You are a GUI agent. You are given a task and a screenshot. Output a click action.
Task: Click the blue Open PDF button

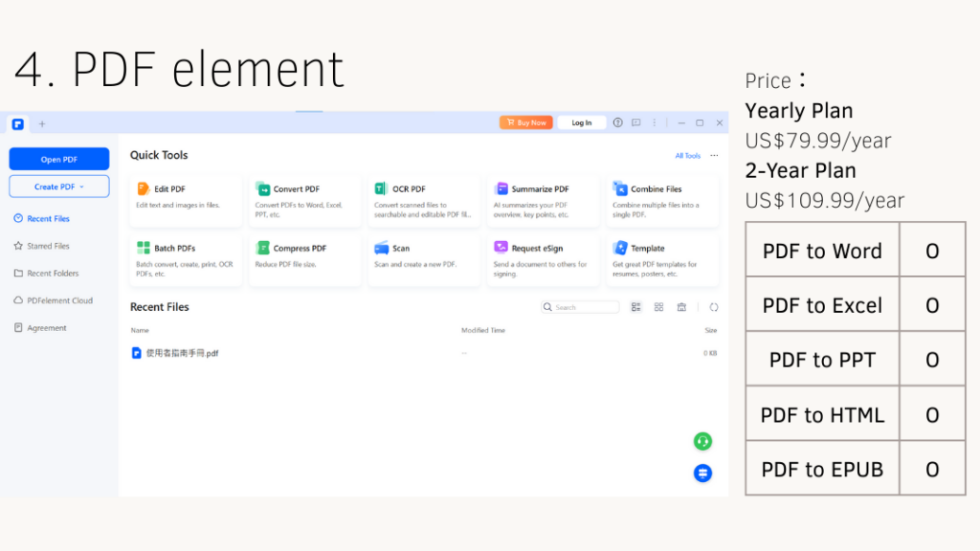59,160
